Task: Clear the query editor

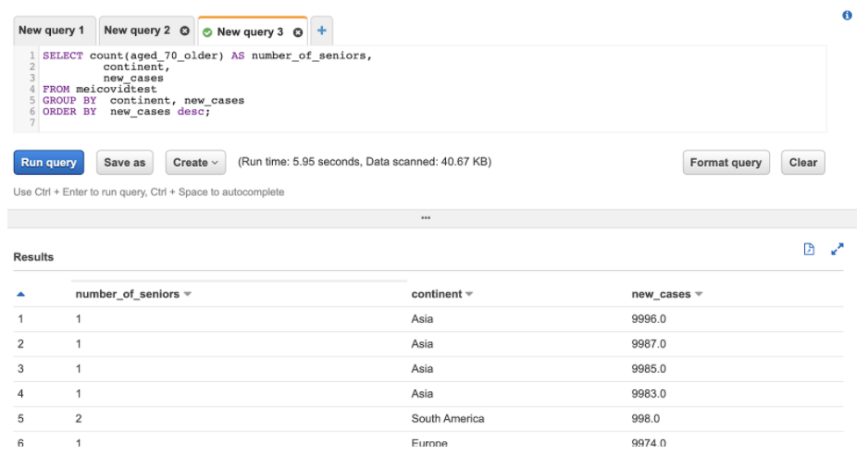Action: tap(802, 162)
